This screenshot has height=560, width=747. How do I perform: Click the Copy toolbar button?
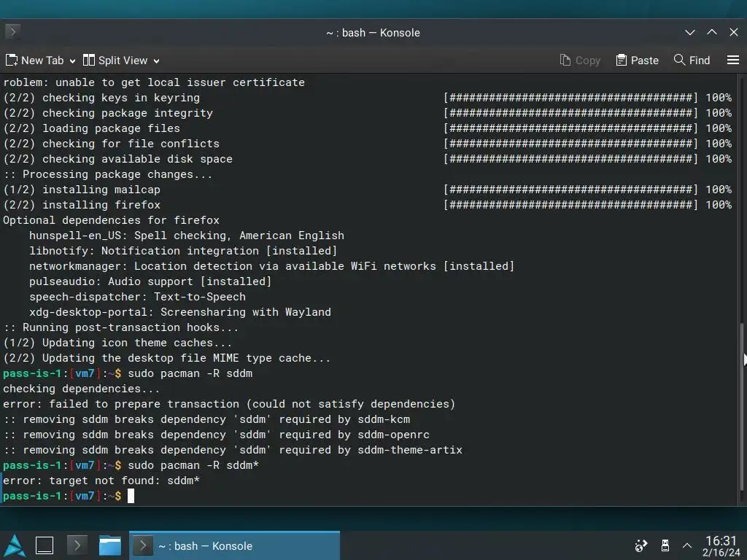click(x=580, y=61)
